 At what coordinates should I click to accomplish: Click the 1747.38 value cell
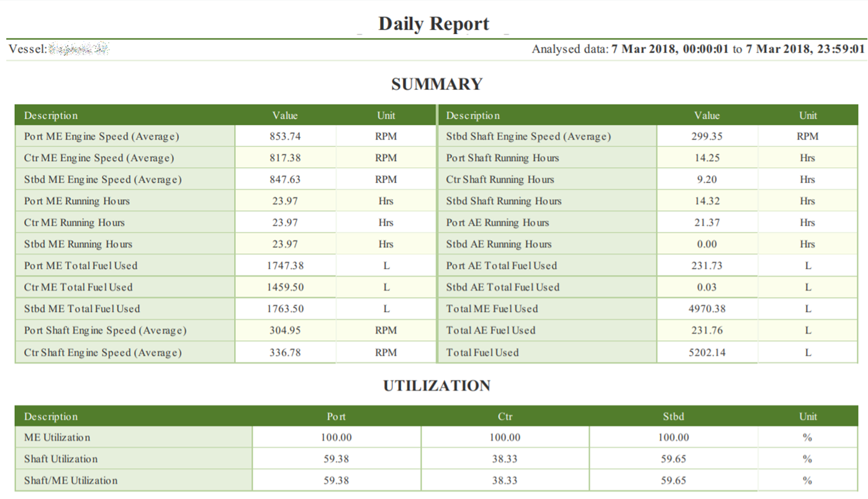coord(285,266)
